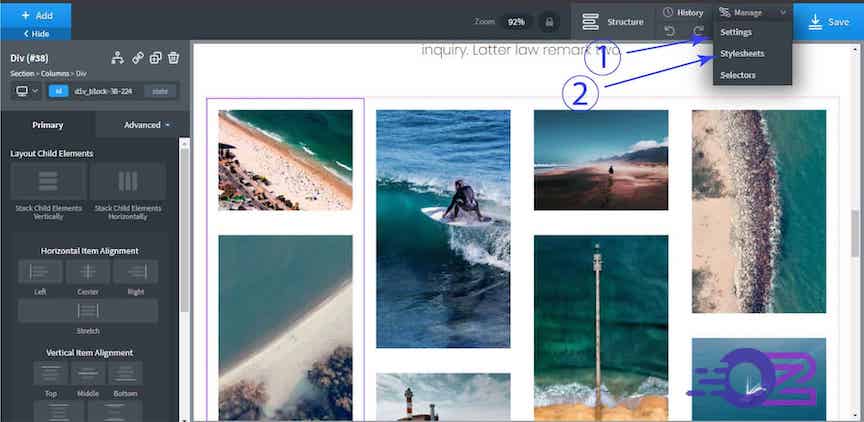Duplicate the Div element
Screen dimensions: 864x422
pos(156,58)
